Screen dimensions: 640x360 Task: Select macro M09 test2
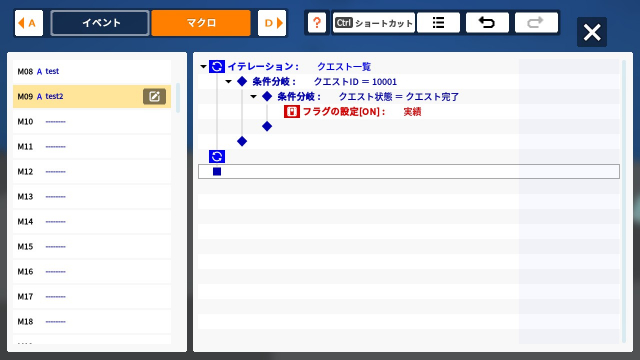coord(92,96)
